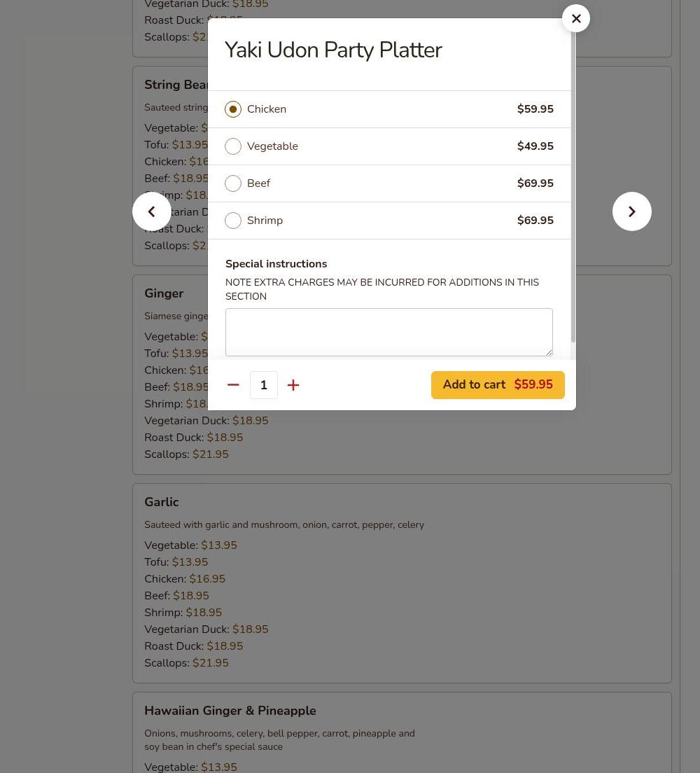Choose the Vegetable radio option
700x773 pixels.
click(x=233, y=146)
